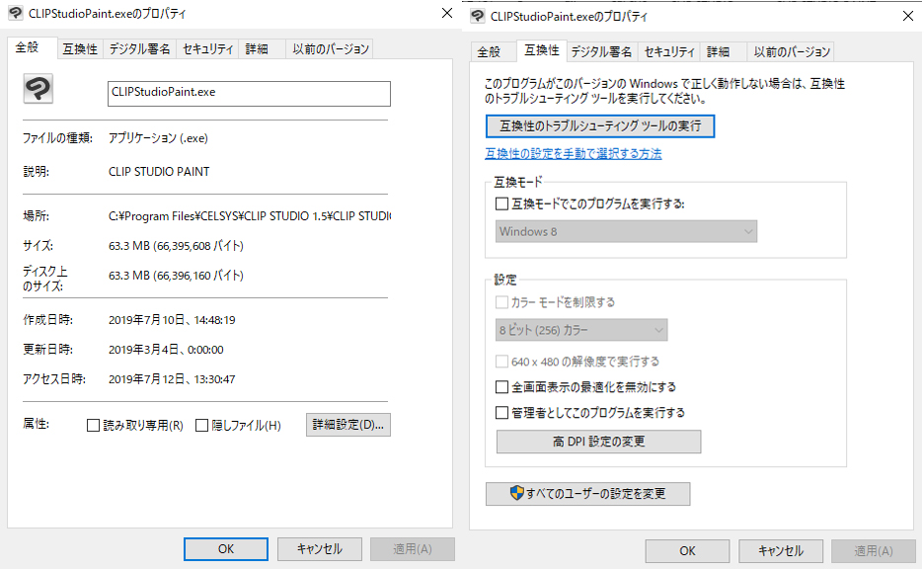Click キャンセル in left properties window
The height and width of the screenshot is (569, 924).
[320, 549]
